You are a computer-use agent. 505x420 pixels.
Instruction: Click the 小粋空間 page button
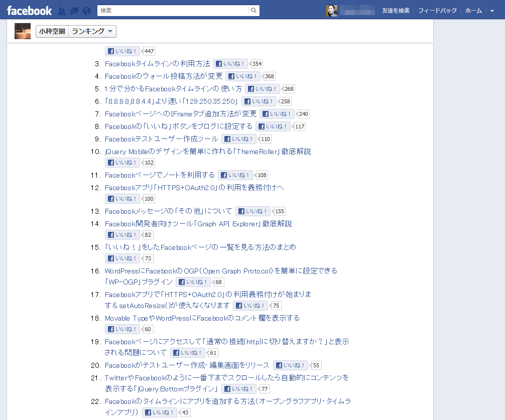52,32
